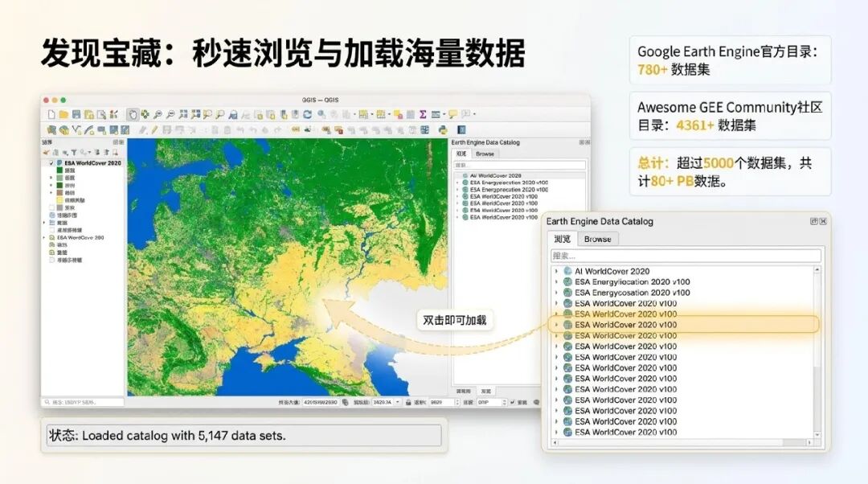Select the Pan Map hand tool
This screenshot has width=868, height=484.
[x=133, y=115]
